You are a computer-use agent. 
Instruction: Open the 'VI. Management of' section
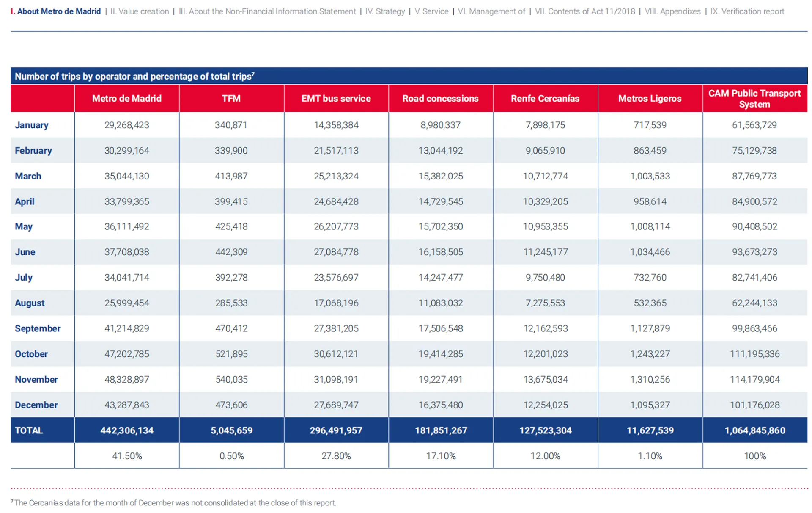click(x=491, y=11)
